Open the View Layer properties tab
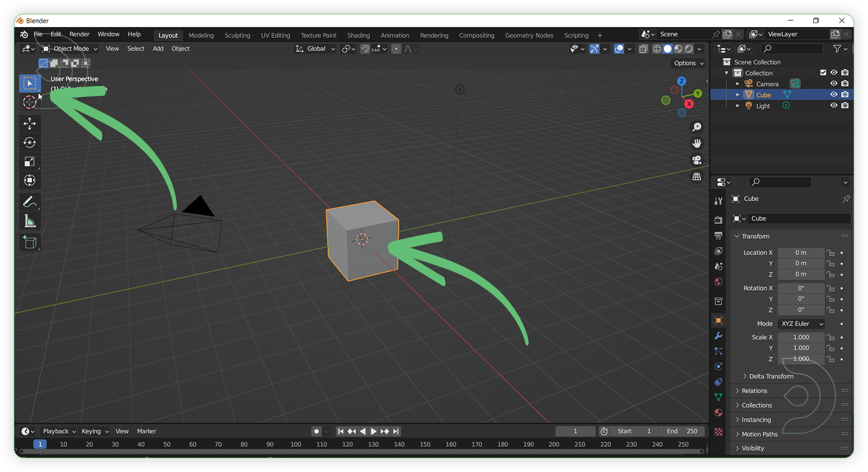 point(718,251)
